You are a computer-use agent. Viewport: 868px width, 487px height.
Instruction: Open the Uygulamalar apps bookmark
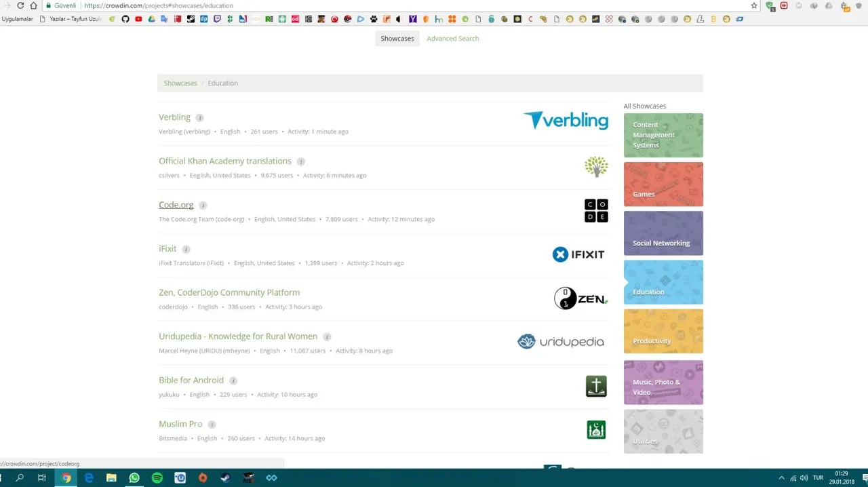point(18,19)
